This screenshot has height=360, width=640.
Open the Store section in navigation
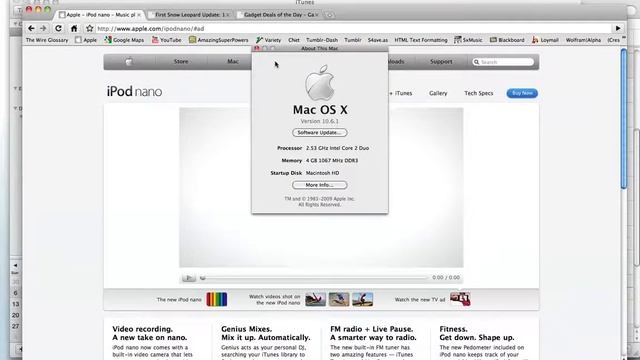181,62
